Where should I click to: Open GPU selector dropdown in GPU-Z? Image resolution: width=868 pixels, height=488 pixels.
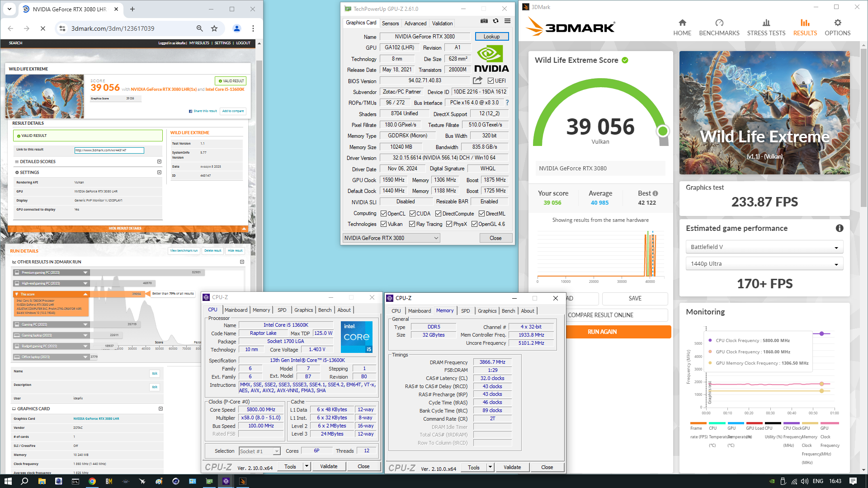point(391,238)
